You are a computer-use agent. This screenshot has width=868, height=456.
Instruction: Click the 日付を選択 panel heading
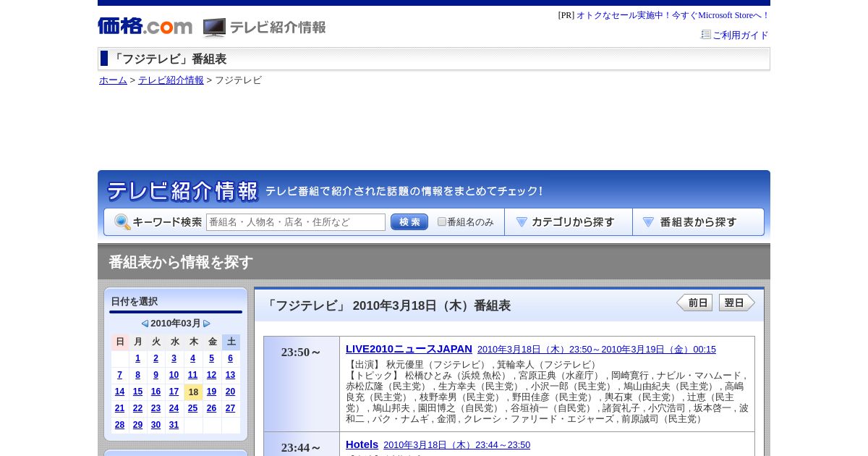(x=134, y=302)
